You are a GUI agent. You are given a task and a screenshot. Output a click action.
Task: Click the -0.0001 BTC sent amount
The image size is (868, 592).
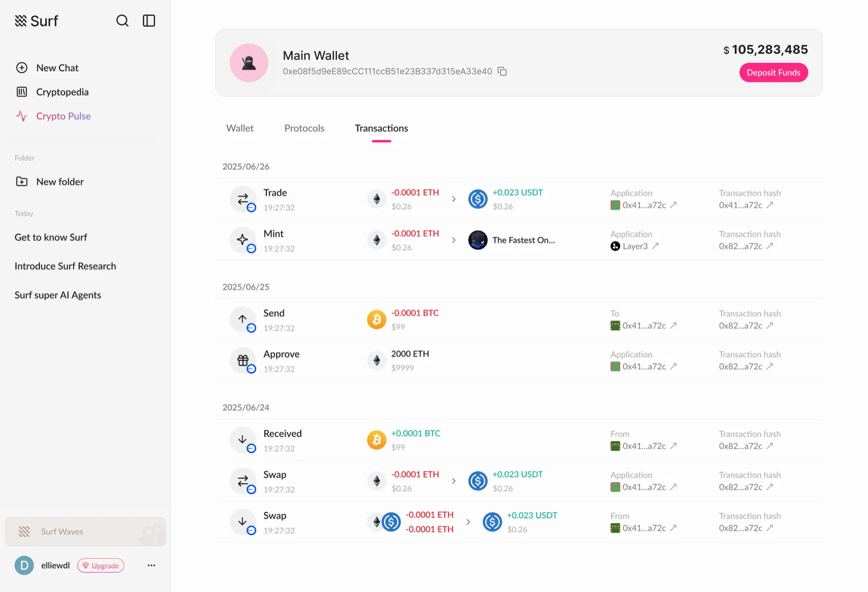415,313
